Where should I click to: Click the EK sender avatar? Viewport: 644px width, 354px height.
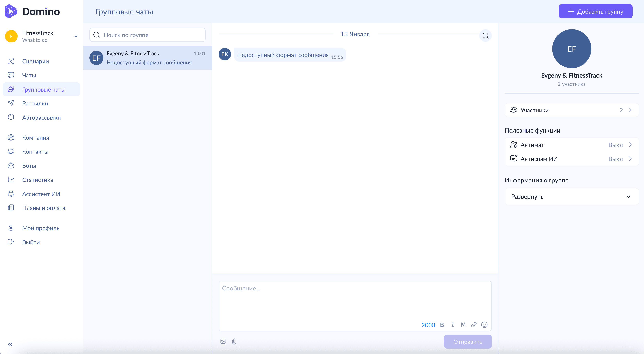pyautogui.click(x=225, y=54)
